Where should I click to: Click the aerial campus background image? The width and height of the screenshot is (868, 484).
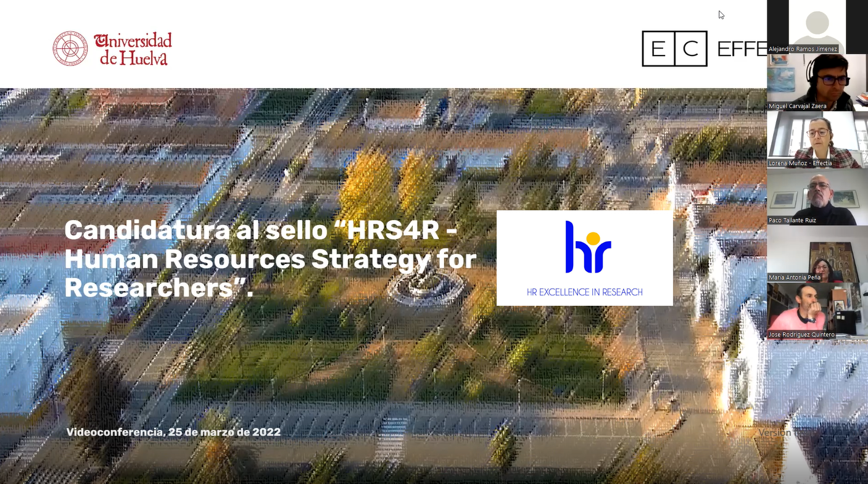pos(308,370)
